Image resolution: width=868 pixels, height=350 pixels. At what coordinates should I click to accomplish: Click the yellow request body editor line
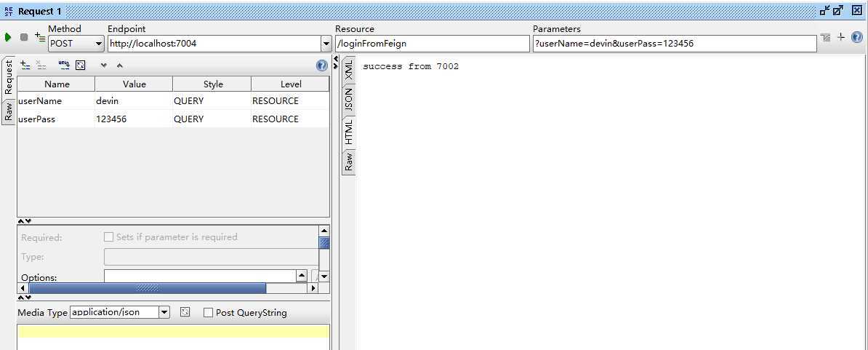point(173,331)
